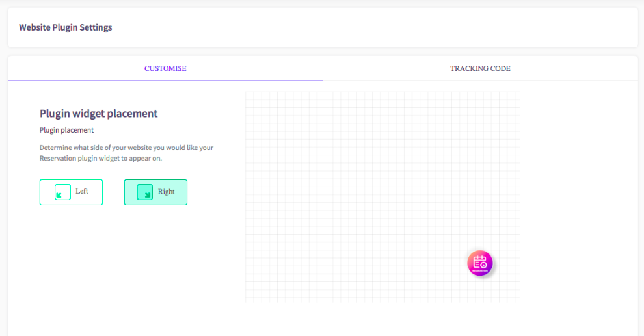Click the bottom-right arrow icon in Right button

[x=145, y=192]
